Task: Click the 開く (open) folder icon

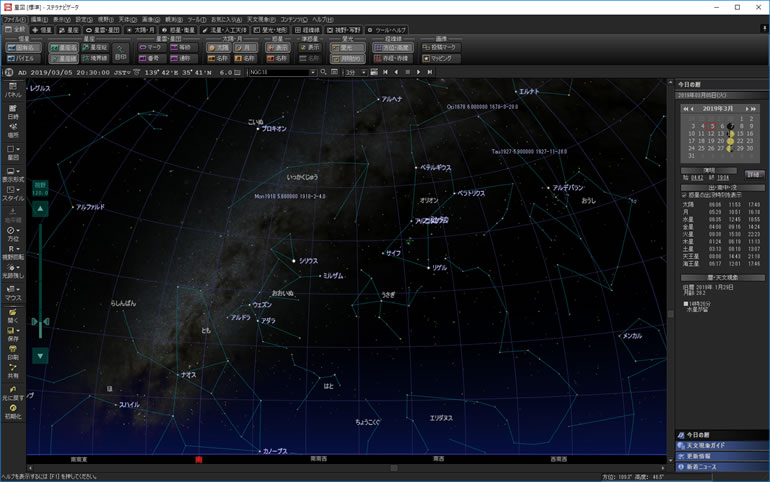Action: tap(13, 315)
